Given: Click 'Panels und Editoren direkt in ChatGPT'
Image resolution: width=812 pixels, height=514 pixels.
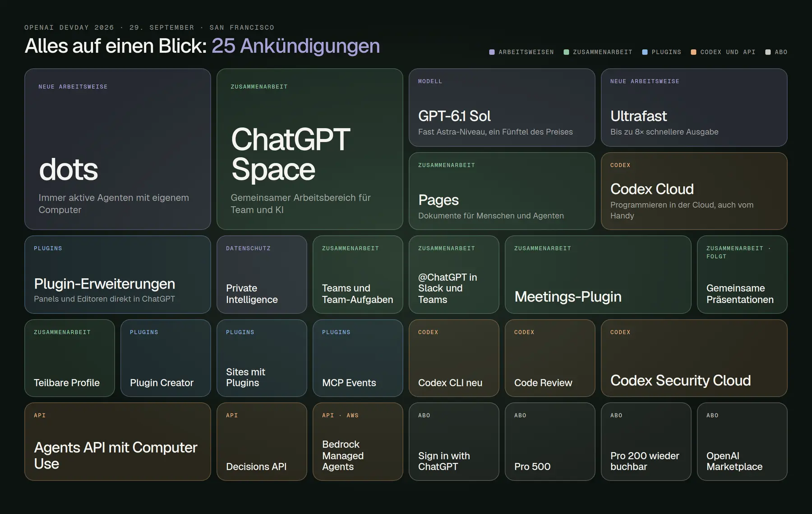Looking at the screenshot, I should click(104, 299).
